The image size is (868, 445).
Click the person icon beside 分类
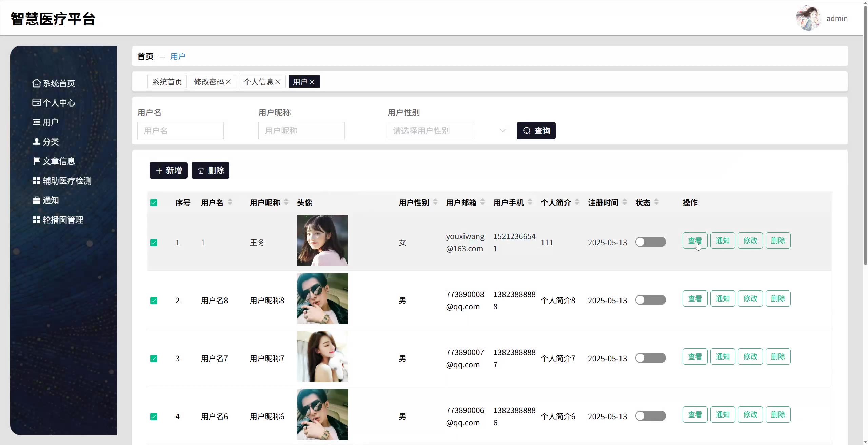[36, 141]
